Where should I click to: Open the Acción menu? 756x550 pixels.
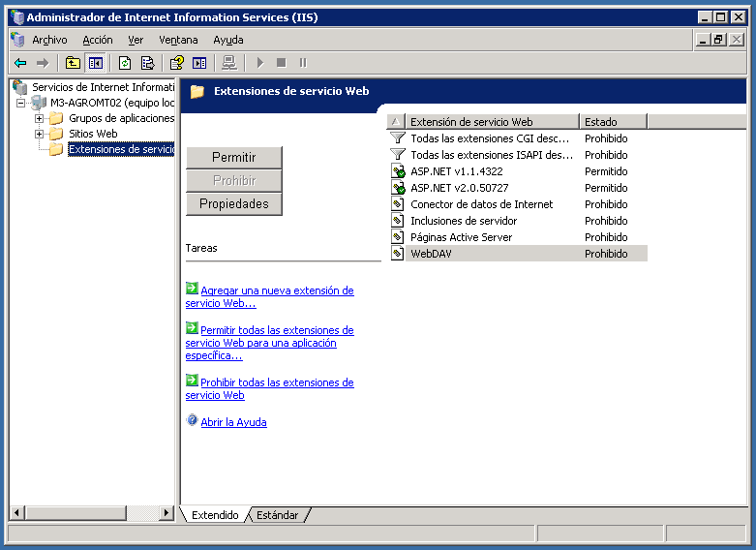pos(98,40)
